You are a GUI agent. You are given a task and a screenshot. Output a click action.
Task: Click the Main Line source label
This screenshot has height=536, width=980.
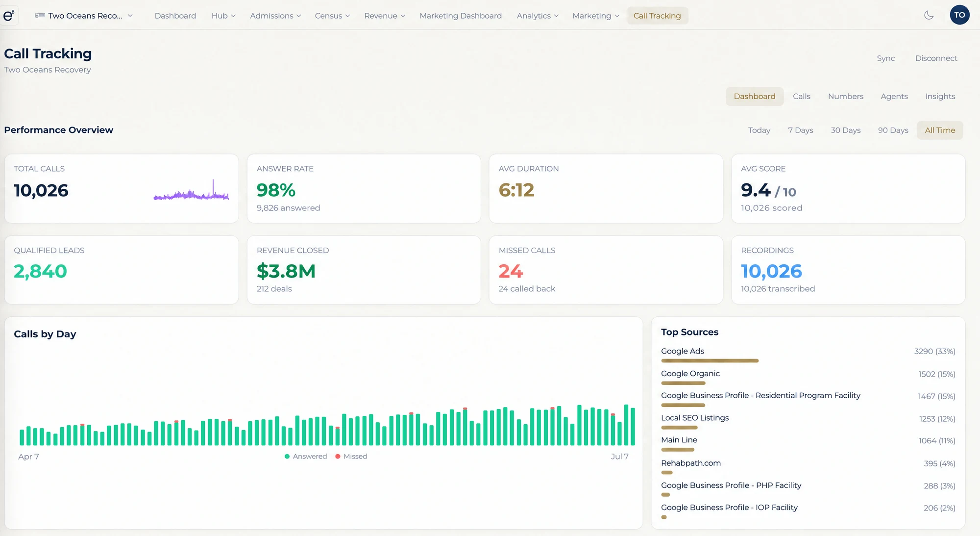[679, 440]
